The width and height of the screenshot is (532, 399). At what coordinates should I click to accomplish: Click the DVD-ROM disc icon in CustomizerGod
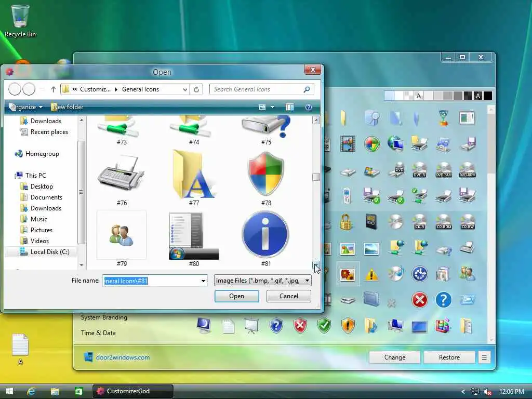click(x=468, y=170)
